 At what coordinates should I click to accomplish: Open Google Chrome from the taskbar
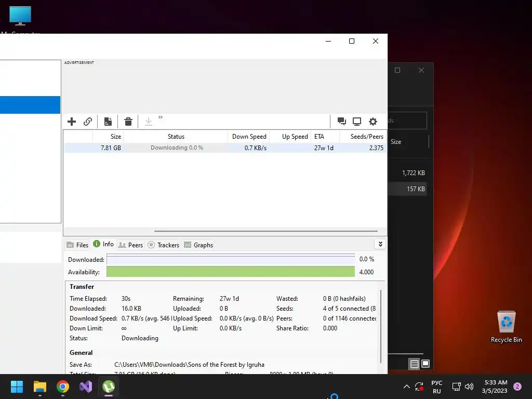63,387
